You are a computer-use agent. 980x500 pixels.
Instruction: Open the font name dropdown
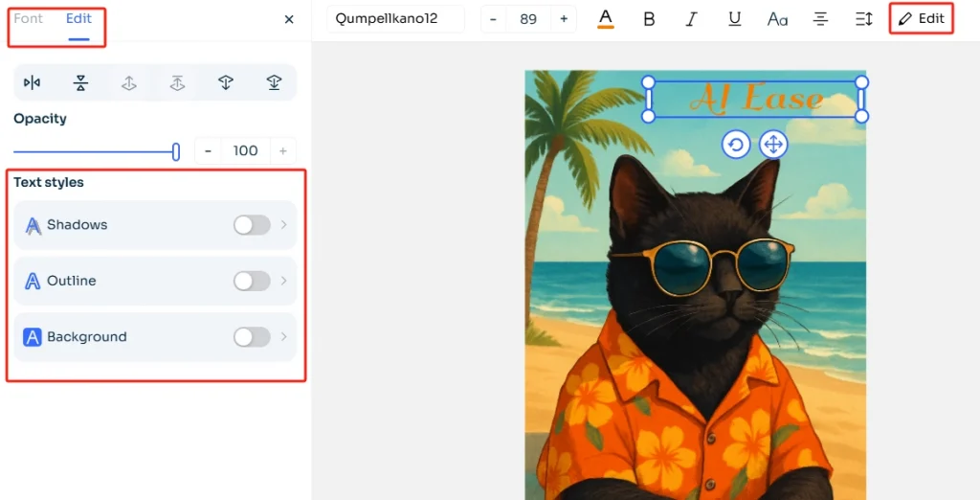(x=395, y=19)
